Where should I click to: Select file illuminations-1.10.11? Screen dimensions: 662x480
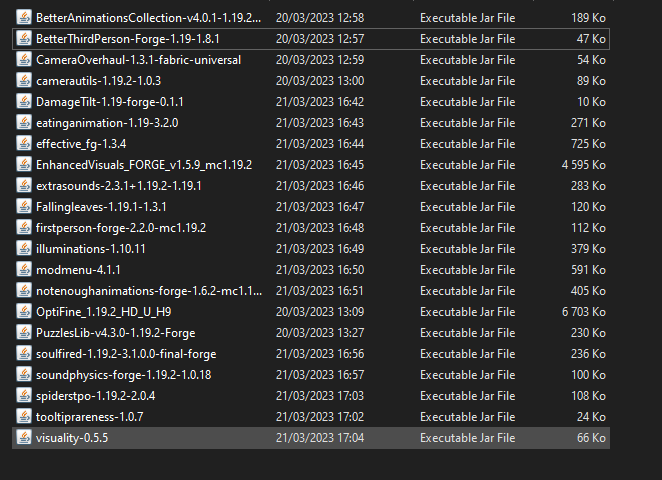(91, 249)
